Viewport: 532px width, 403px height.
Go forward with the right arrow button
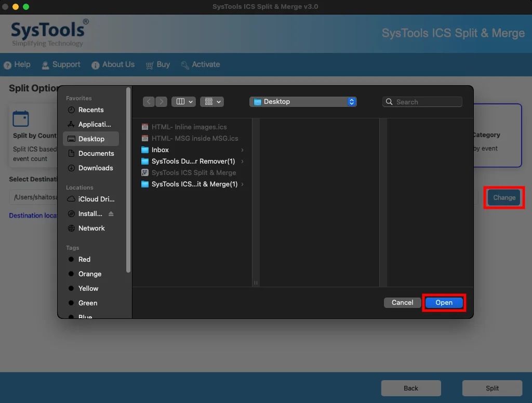[161, 102]
